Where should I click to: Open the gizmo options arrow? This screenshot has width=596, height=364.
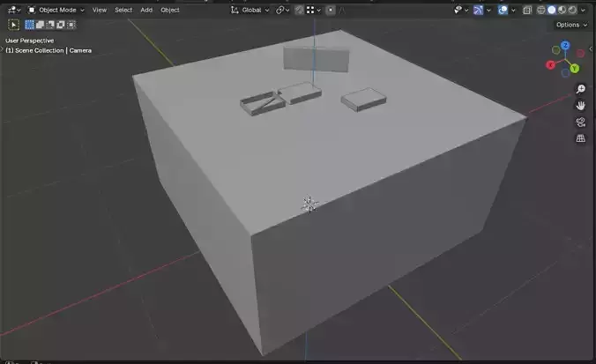click(x=488, y=10)
